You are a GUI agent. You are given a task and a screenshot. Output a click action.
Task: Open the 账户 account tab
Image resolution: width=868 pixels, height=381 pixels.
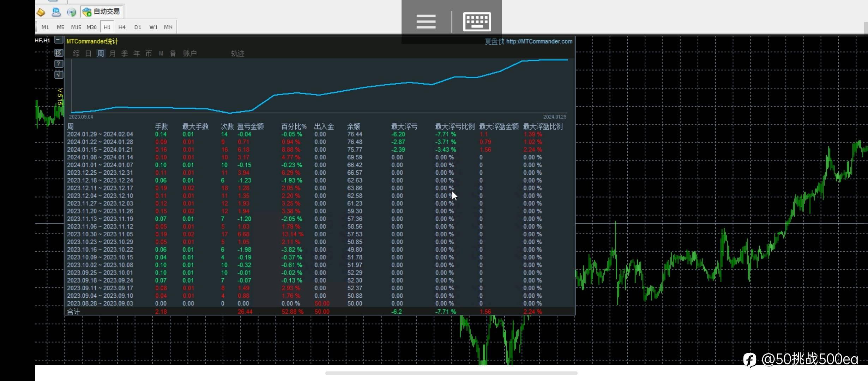pyautogui.click(x=190, y=53)
